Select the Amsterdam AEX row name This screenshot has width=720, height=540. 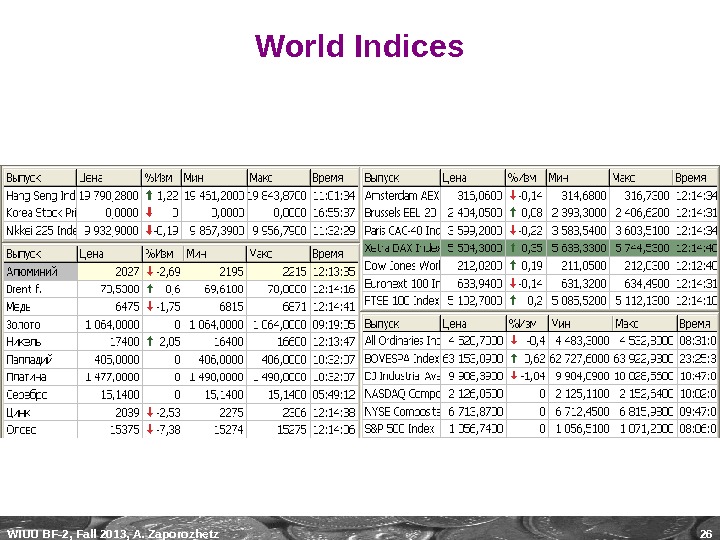point(401,195)
